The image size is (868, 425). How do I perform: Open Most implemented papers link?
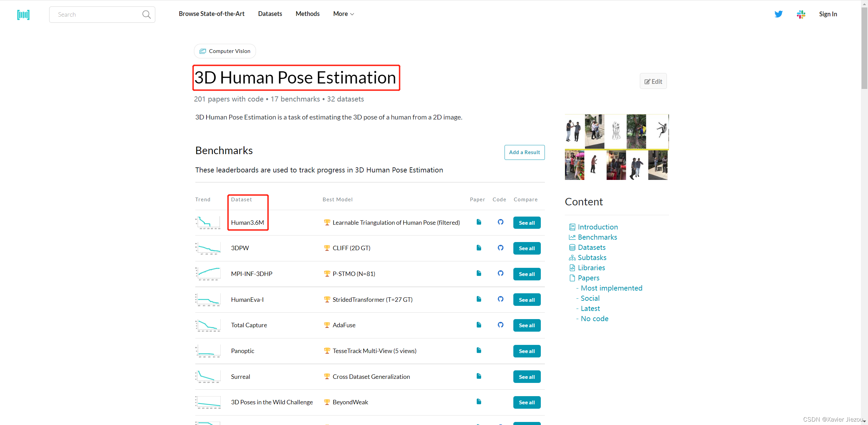(611, 288)
